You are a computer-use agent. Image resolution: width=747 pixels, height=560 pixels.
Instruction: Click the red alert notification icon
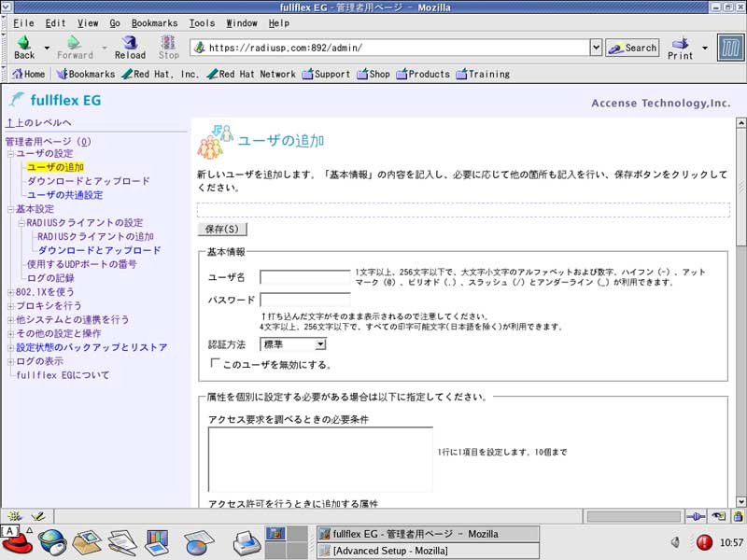704,542
